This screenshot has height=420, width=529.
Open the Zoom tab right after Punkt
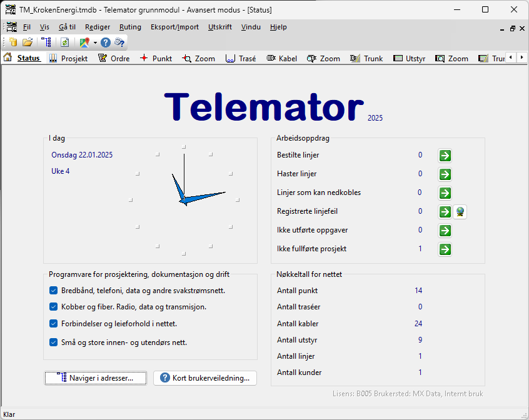click(x=199, y=58)
